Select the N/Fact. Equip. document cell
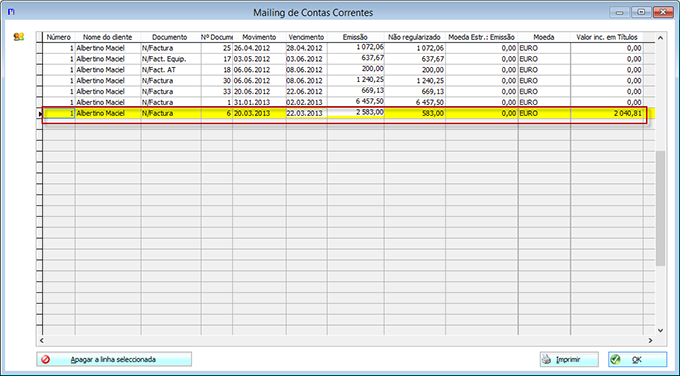The image size is (680, 376). tap(170, 59)
